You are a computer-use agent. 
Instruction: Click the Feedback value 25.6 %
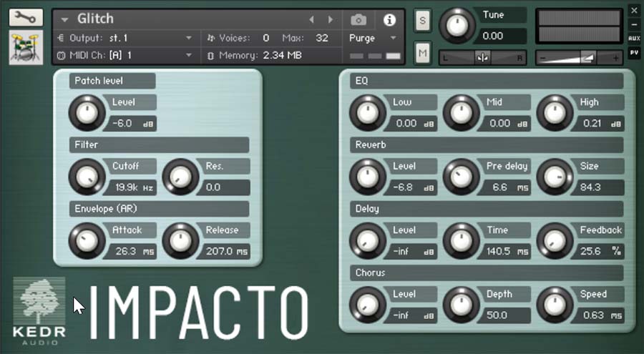point(599,252)
